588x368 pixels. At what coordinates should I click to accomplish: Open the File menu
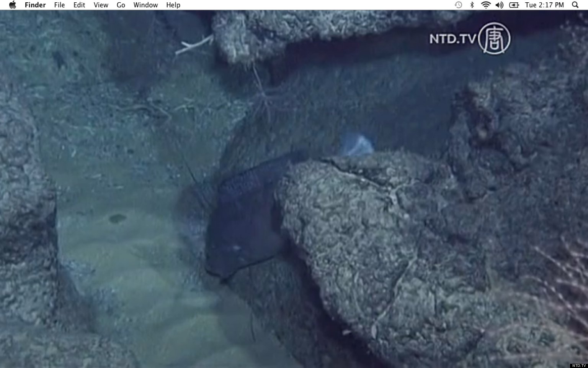pyautogui.click(x=59, y=5)
